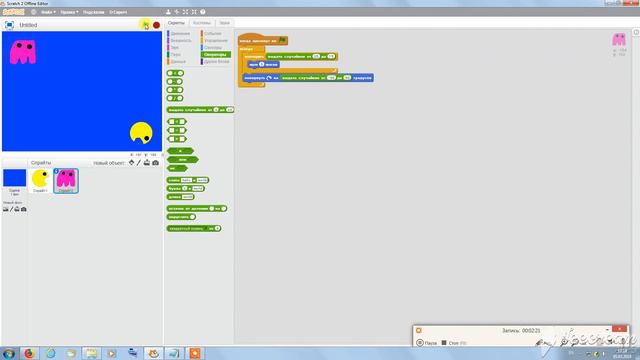Choose new backdrop from library icon

5,209
